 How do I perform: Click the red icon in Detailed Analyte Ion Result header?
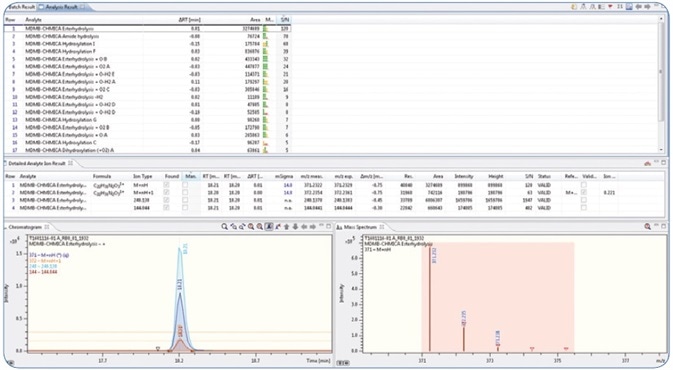click(647, 163)
